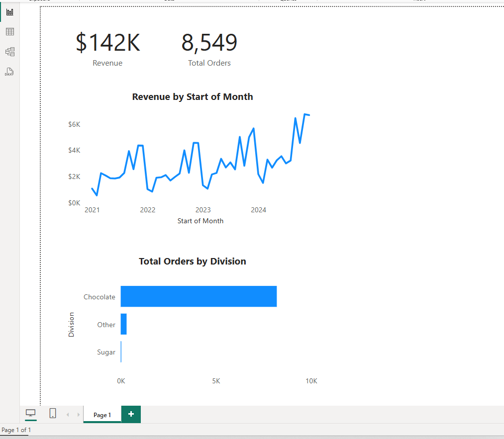The width and height of the screenshot is (504, 439).
Task: Click the 5K axis label on bar chart
Action: click(x=216, y=381)
